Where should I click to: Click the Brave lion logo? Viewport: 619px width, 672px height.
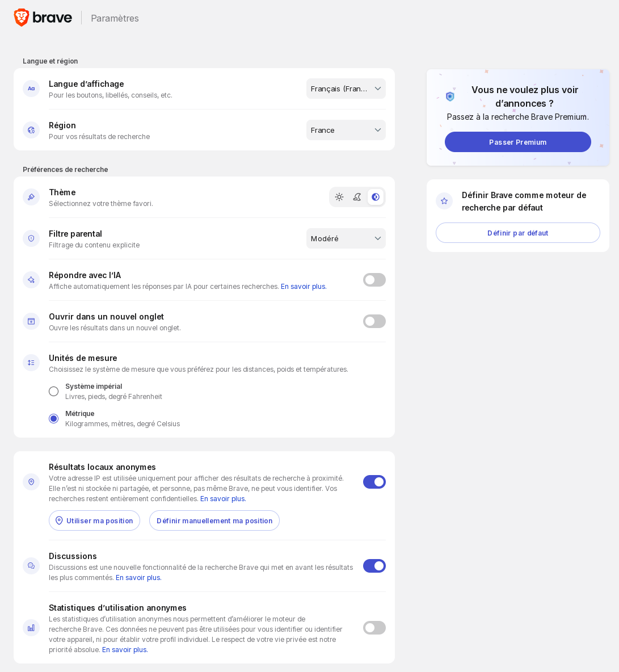point(22,18)
